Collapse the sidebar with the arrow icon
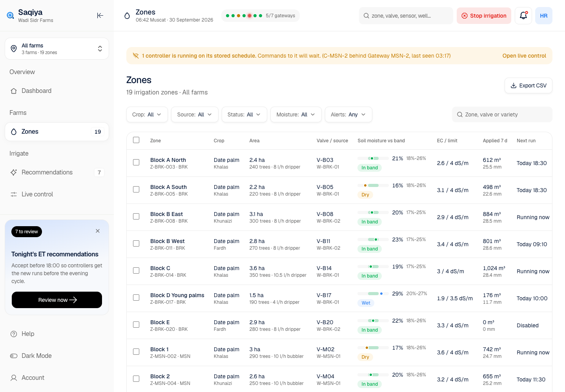565x392 pixels. tap(100, 16)
